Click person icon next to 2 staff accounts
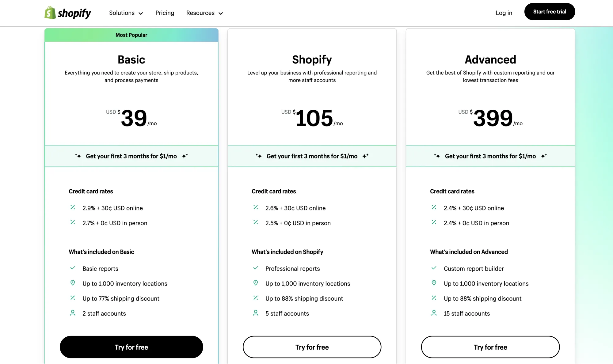This screenshot has height=364, width=613. 73,313
